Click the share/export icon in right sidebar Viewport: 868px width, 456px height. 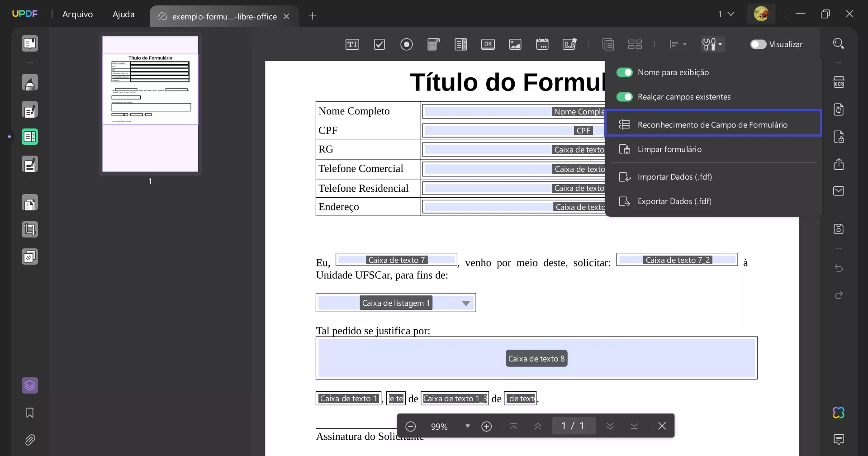pyautogui.click(x=839, y=164)
